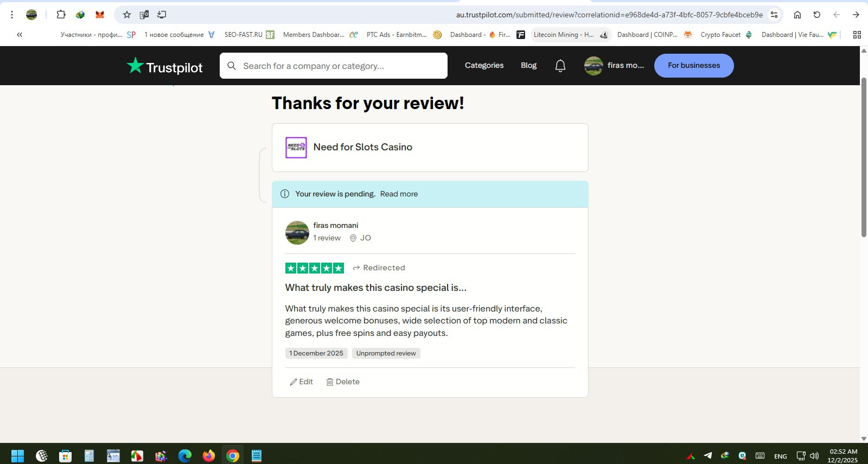Open the 1 новое сообщение bookmark
Viewport: 868px width, 464px height.
pyautogui.click(x=179, y=35)
